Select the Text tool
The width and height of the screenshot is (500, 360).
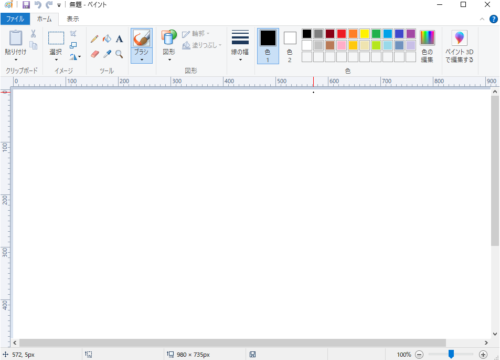(119, 39)
